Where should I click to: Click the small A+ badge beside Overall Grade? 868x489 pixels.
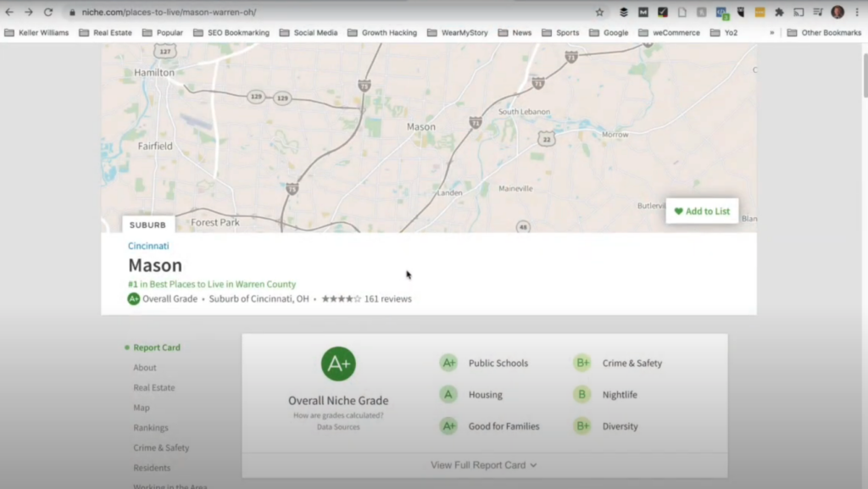pos(133,298)
